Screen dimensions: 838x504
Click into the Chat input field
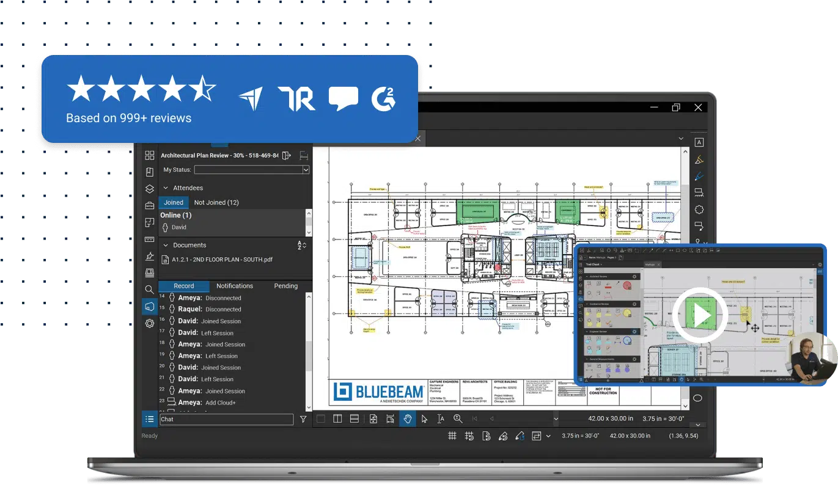click(226, 420)
